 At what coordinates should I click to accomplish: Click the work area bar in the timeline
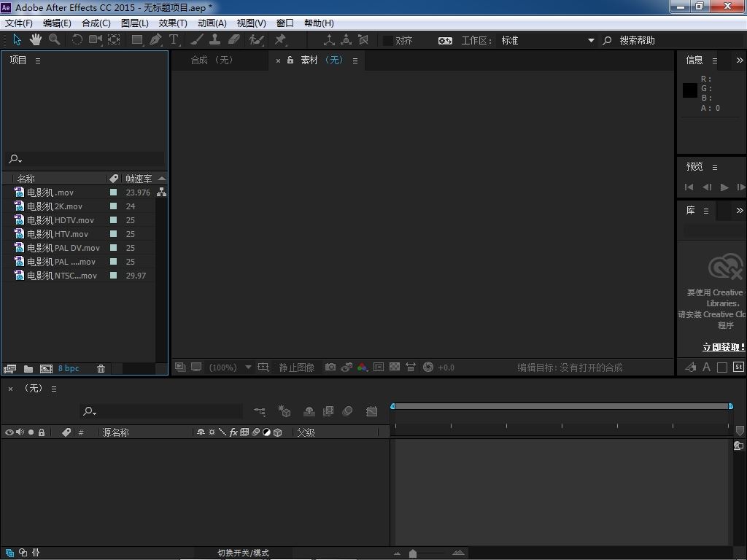[561, 406]
